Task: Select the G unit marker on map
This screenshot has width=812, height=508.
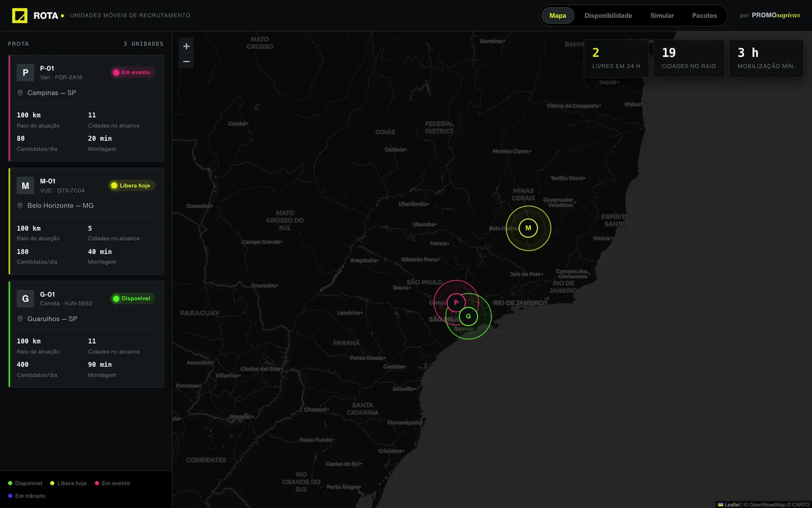Action: 468,316
